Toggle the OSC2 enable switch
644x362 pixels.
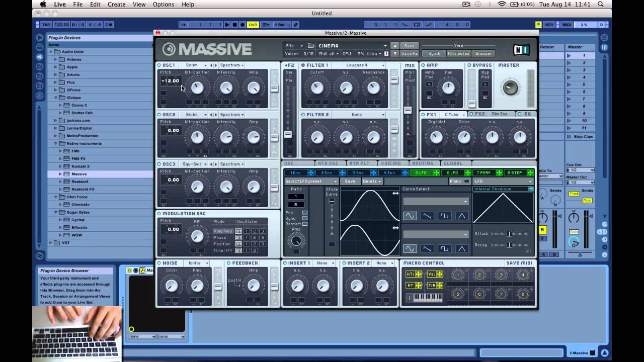(x=159, y=115)
